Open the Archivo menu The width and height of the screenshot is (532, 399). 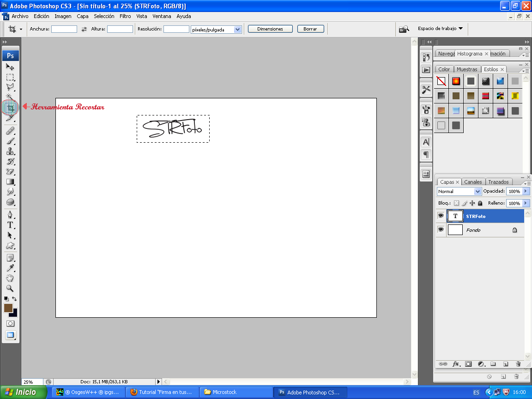pyautogui.click(x=20, y=16)
